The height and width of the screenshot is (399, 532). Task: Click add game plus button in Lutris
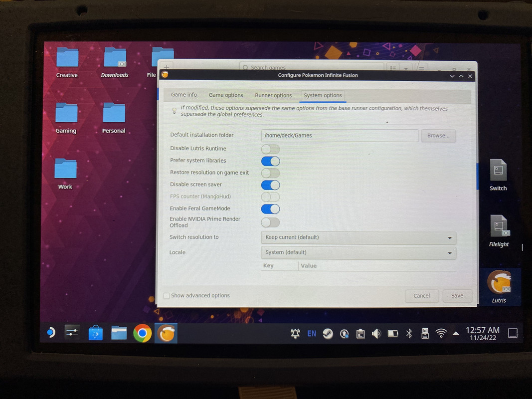(167, 67)
